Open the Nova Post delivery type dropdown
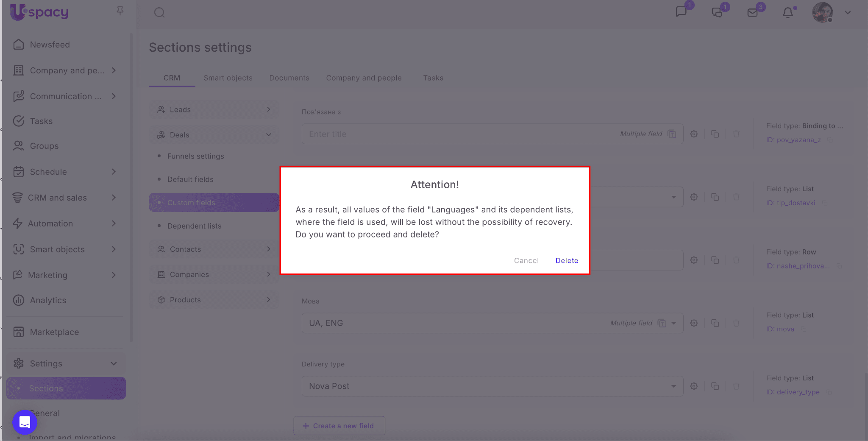The height and width of the screenshot is (441, 868). pyautogui.click(x=673, y=386)
